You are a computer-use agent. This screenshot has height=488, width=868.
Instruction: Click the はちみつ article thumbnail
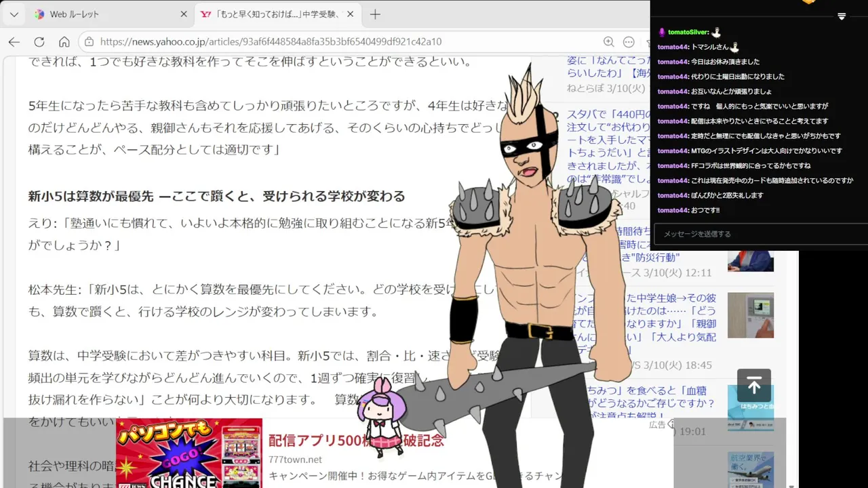pos(751,408)
